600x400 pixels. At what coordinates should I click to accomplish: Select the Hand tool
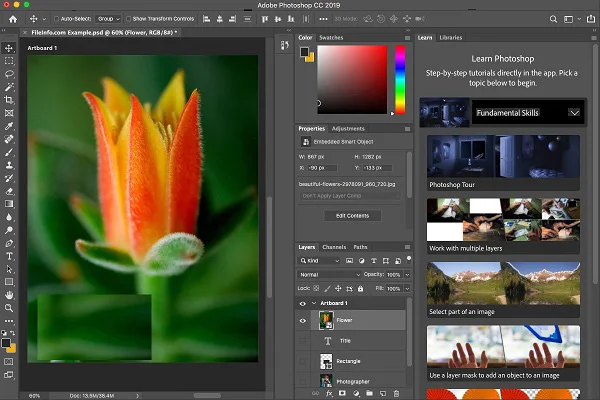9,295
